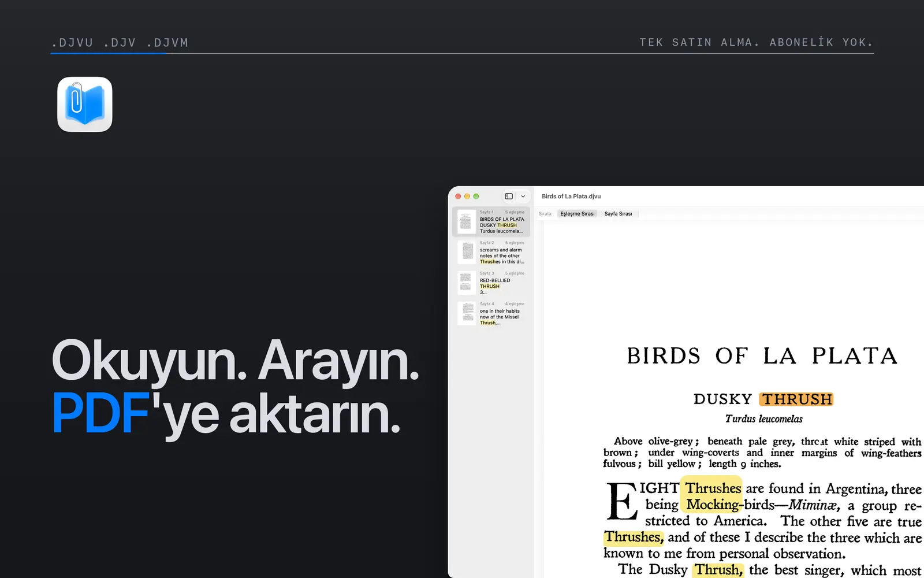Screen dimensions: 924x578
Task: Click '4 eşleşme' count for Sayfa 4
Action: (515, 304)
